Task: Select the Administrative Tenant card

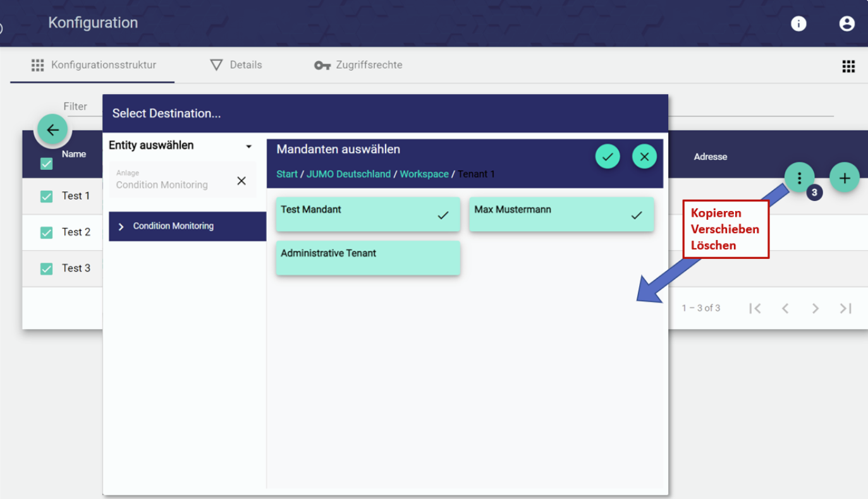Action: click(367, 258)
